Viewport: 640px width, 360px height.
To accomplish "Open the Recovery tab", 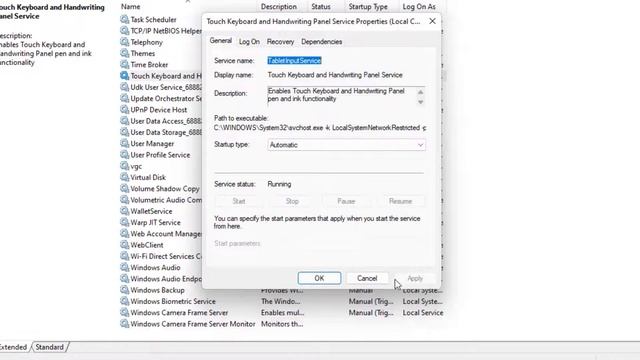I will click(x=280, y=42).
